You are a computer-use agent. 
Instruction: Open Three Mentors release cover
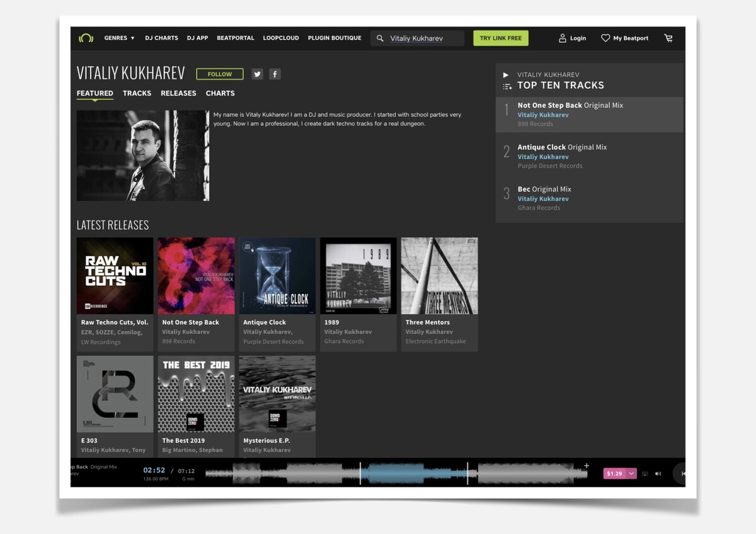pos(440,276)
